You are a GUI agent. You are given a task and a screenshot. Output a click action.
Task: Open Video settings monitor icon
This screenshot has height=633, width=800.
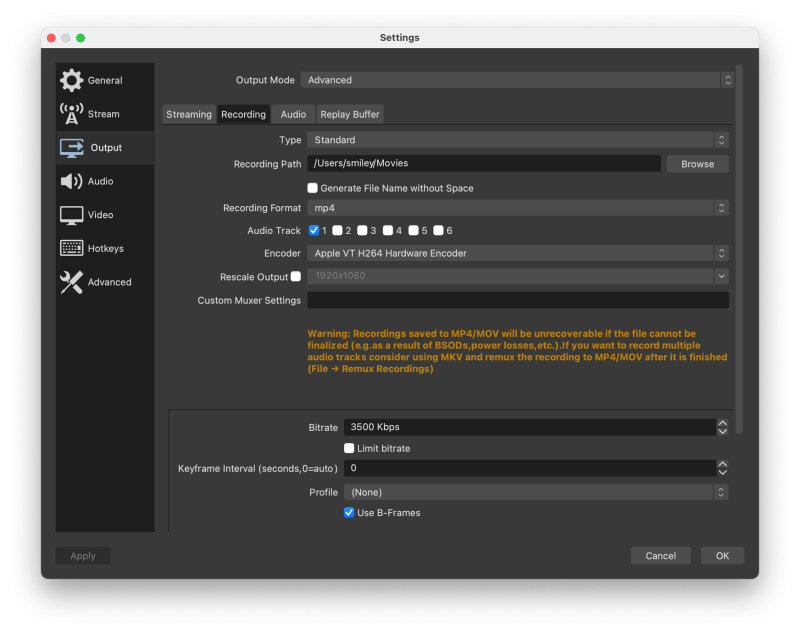[71, 215]
